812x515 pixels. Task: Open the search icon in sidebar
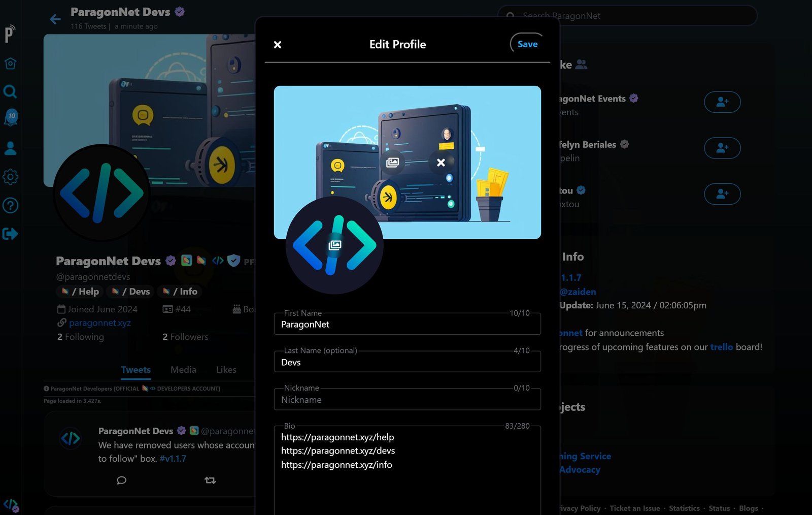coord(10,91)
